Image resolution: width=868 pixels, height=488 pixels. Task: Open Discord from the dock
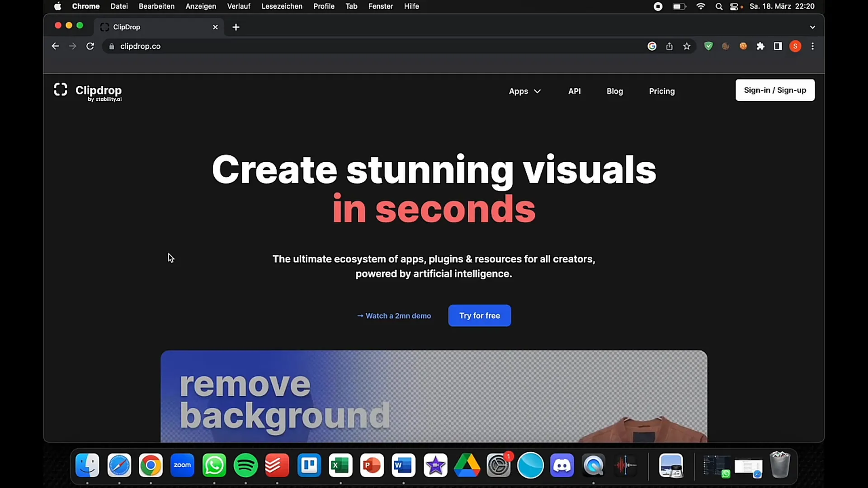[x=562, y=465]
